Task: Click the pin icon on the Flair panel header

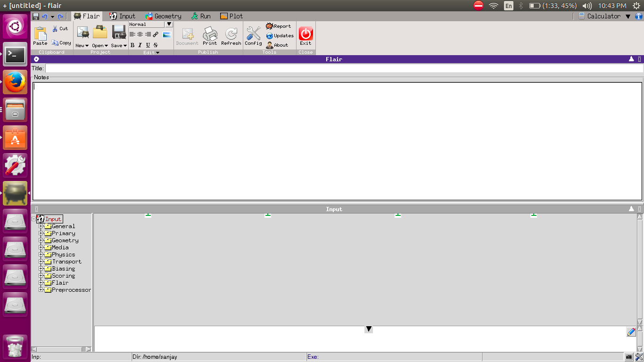Action: coord(36,59)
